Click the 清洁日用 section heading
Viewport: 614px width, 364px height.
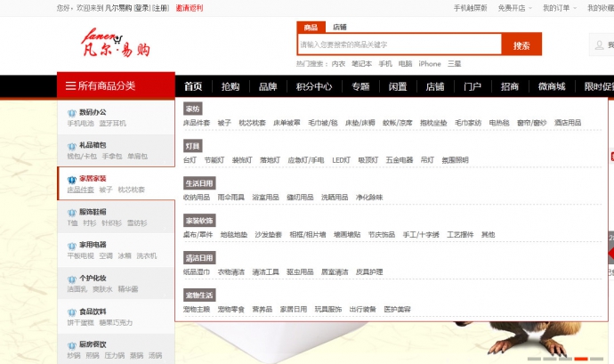[199, 258]
